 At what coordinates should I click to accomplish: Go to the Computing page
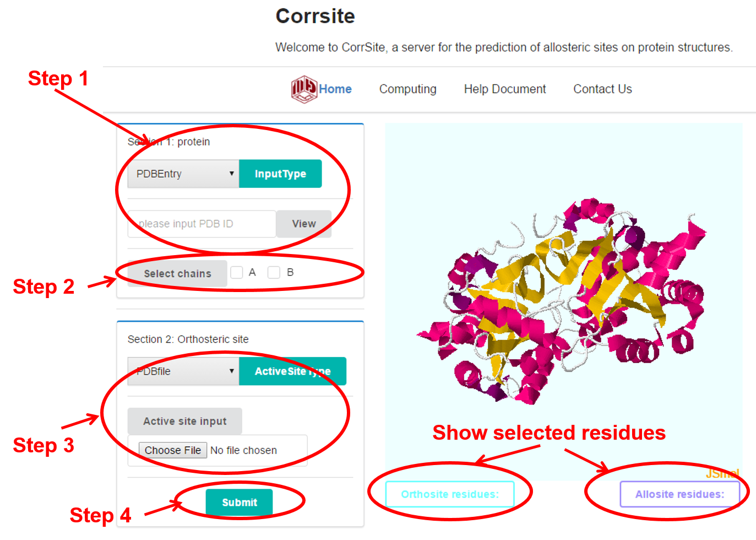pos(407,89)
